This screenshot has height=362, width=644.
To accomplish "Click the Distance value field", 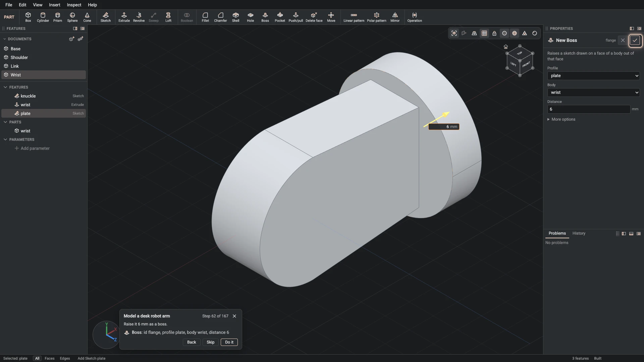I will (589, 109).
